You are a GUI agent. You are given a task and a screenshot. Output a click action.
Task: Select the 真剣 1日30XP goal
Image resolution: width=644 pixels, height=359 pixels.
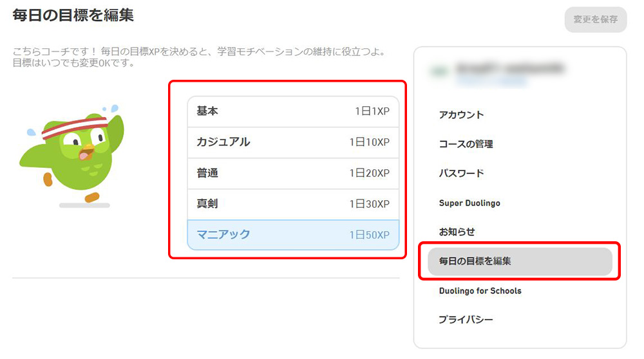coord(293,204)
